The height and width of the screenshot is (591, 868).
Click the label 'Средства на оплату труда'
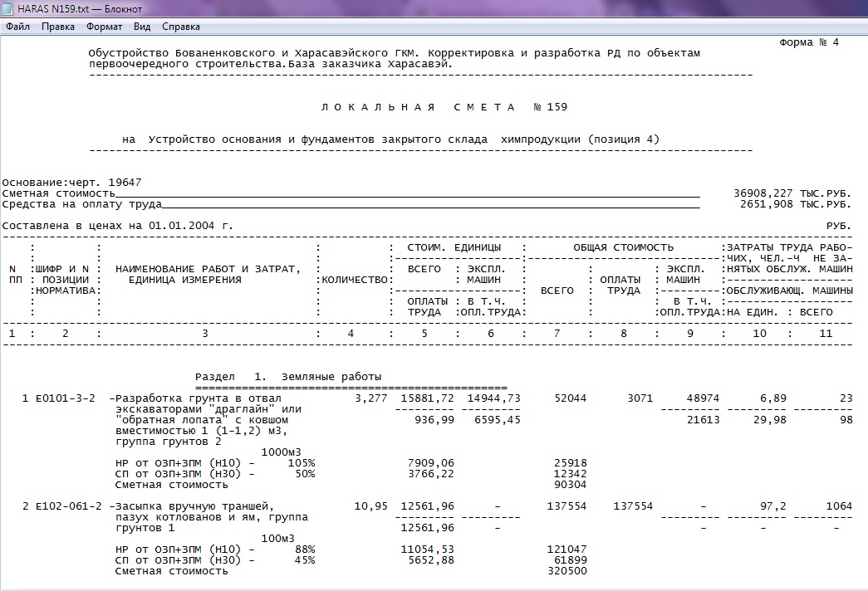coord(82,204)
